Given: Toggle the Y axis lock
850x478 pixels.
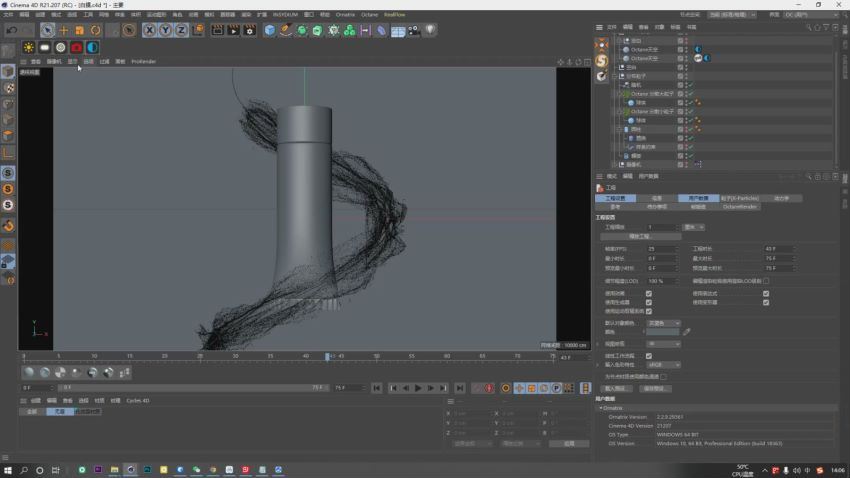Looking at the screenshot, I should [165, 30].
